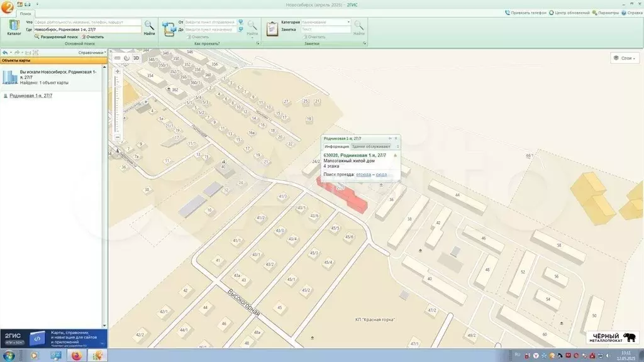Click Очистить in the main search group

[92, 37]
